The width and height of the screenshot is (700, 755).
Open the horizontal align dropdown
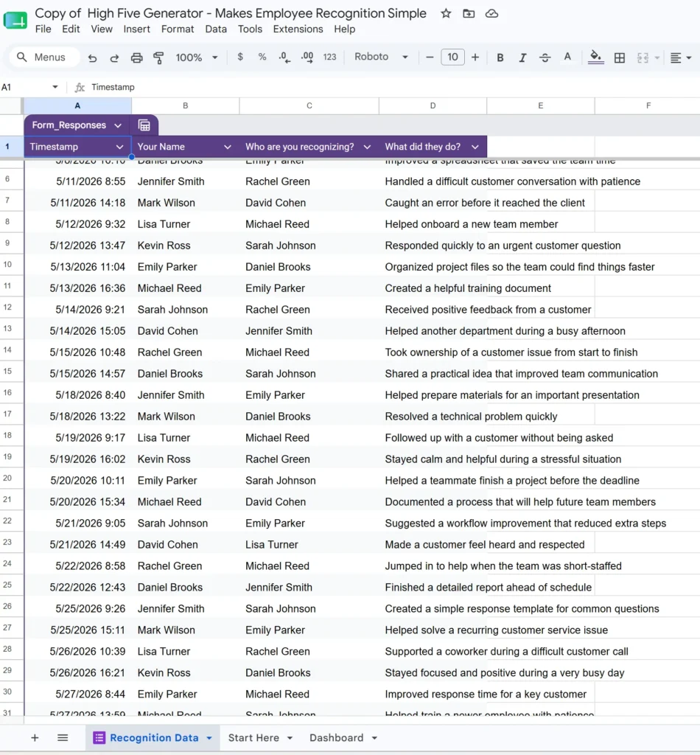click(681, 58)
